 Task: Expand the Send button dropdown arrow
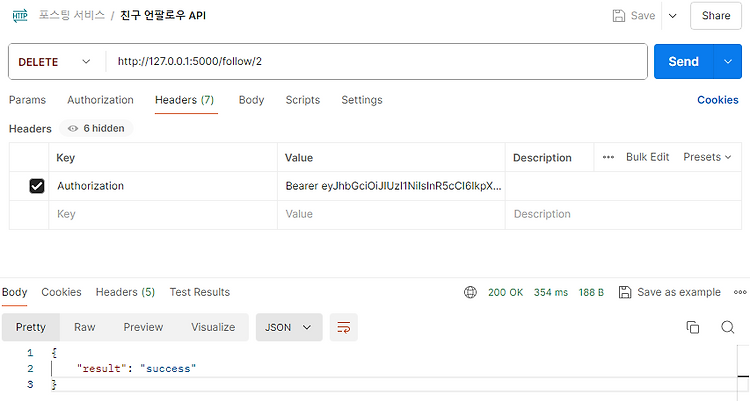[728, 62]
